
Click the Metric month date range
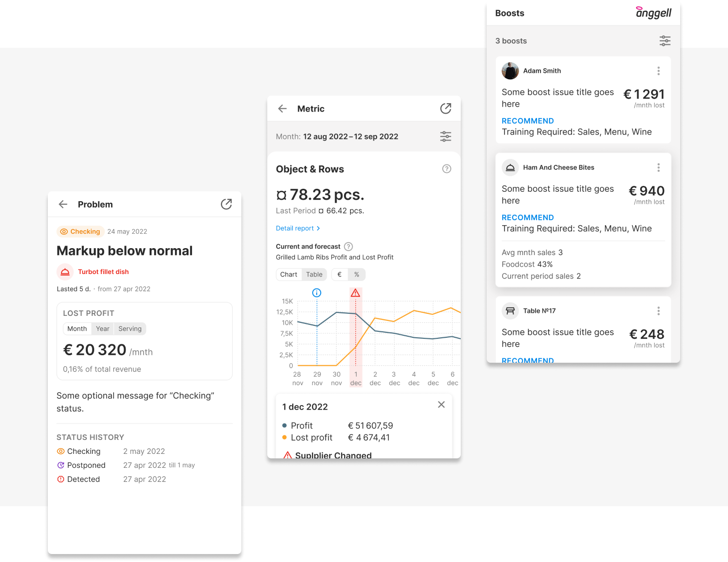pyautogui.click(x=351, y=137)
